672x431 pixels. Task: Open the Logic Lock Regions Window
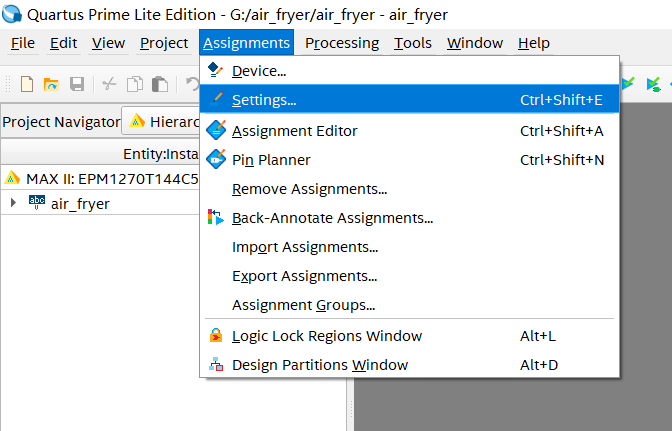327,336
